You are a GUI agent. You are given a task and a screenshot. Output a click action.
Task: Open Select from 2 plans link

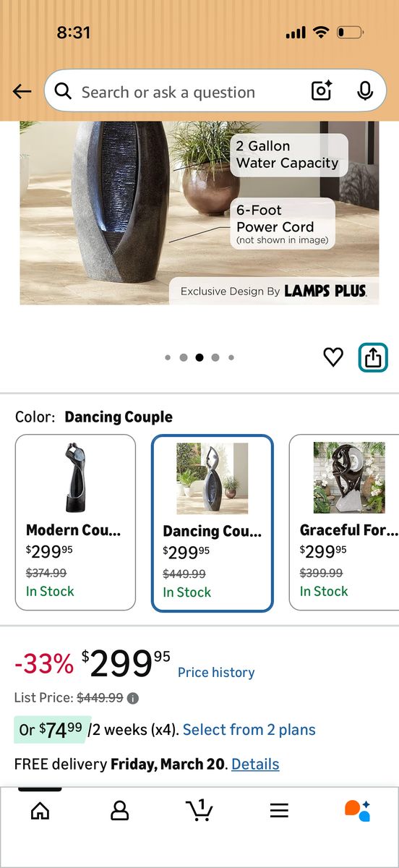(x=249, y=729)
